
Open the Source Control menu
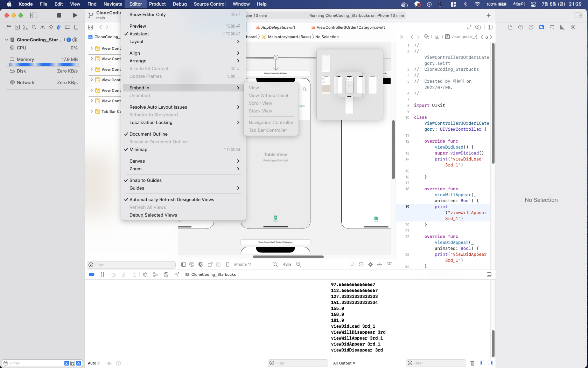[210, 4]
